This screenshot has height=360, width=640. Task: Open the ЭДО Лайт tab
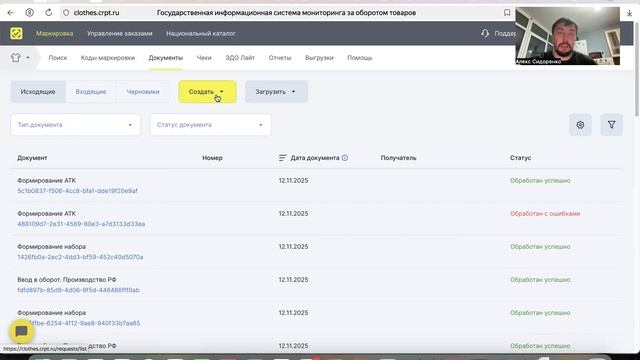(x=240, y=58)
